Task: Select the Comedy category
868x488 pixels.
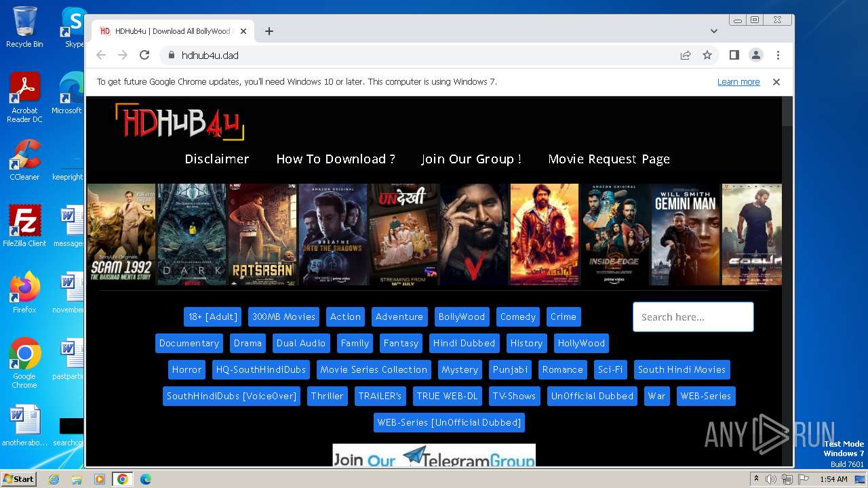Action: coord(518,317)
